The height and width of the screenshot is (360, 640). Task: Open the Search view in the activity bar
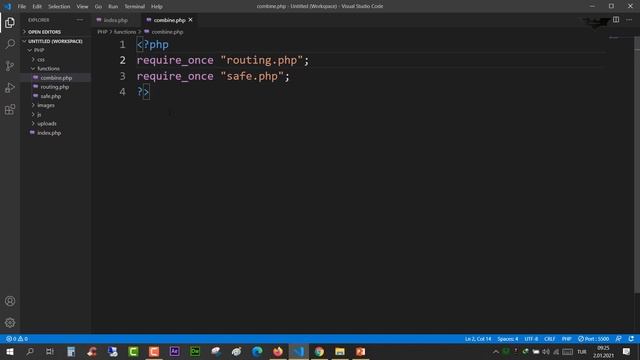pos(10,44)
